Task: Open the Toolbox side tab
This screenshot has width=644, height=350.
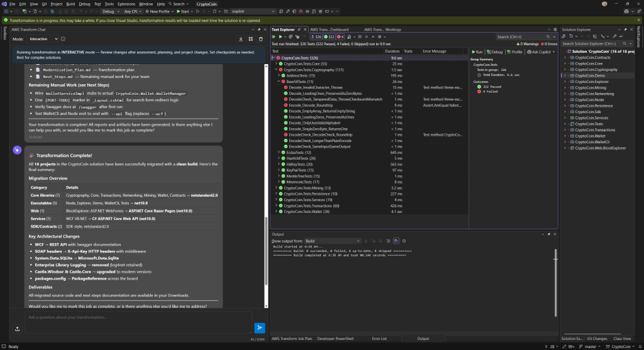Action: tap(5, 33)
